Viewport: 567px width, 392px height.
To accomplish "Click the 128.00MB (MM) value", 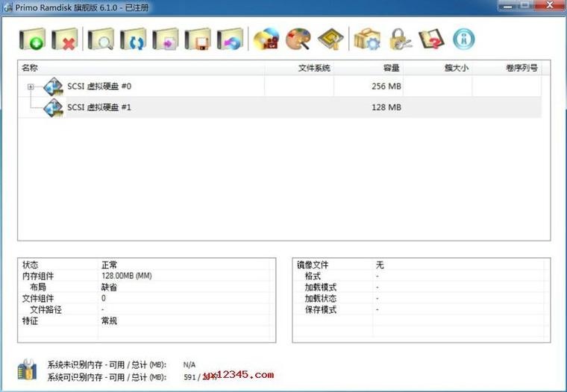I will click(x=127, y=276).
